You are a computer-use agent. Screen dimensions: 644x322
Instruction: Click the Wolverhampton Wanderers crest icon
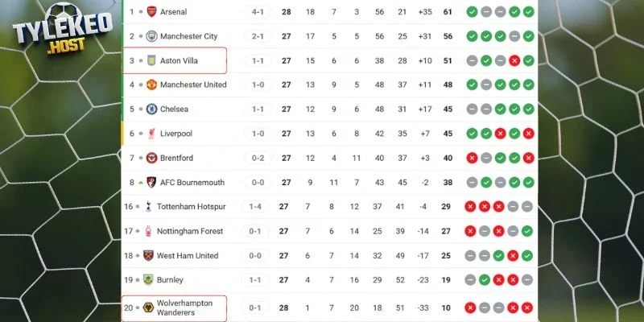pos(149,308)
